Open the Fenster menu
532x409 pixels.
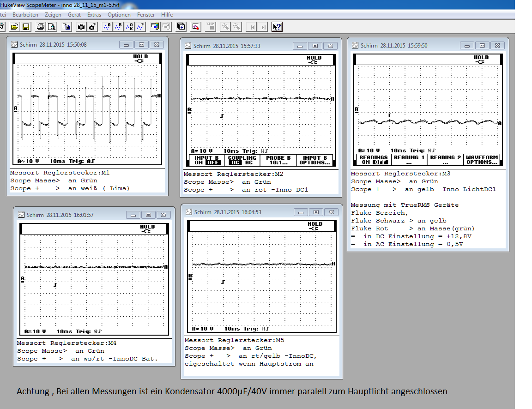pos(146,15)
